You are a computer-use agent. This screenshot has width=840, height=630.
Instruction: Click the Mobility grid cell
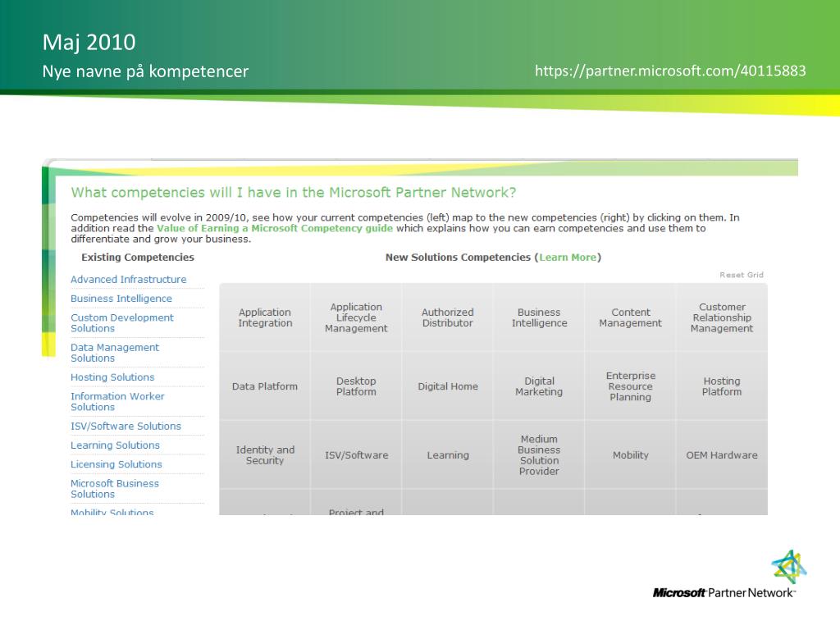631,454
